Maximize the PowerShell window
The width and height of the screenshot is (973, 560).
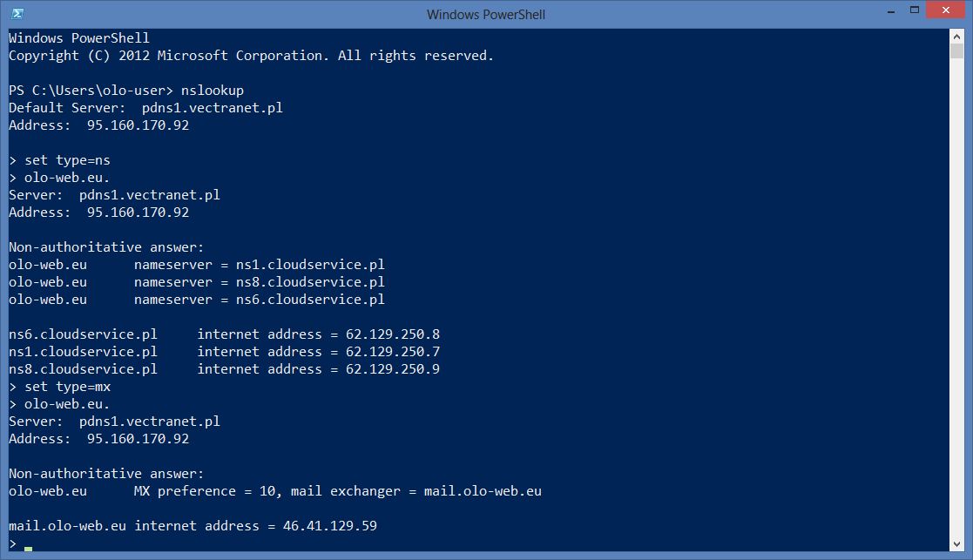click(914, 10)
